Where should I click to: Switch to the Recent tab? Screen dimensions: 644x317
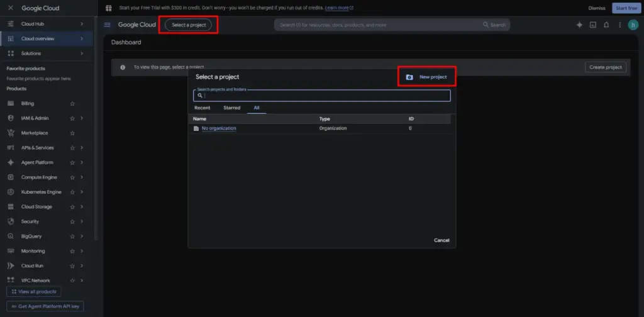[202, 108]
